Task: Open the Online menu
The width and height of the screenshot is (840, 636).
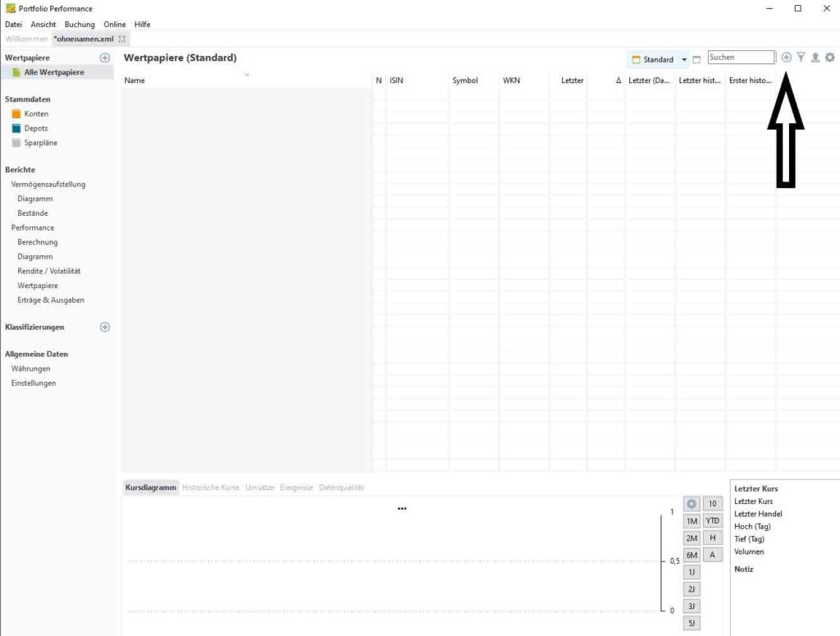Action: [115, 24]
